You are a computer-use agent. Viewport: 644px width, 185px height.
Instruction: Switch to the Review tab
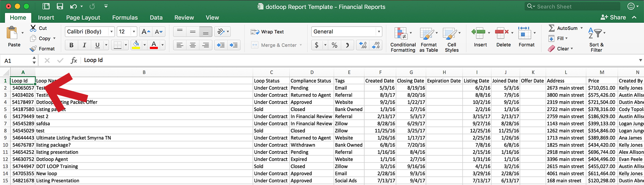184,18
